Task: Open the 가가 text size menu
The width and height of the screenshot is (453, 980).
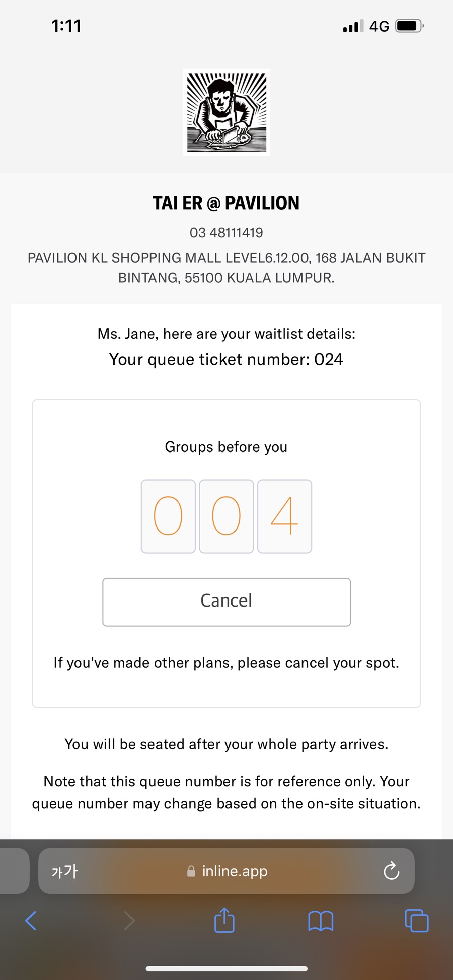Action: pyautogui.click(x=64, y=871)
